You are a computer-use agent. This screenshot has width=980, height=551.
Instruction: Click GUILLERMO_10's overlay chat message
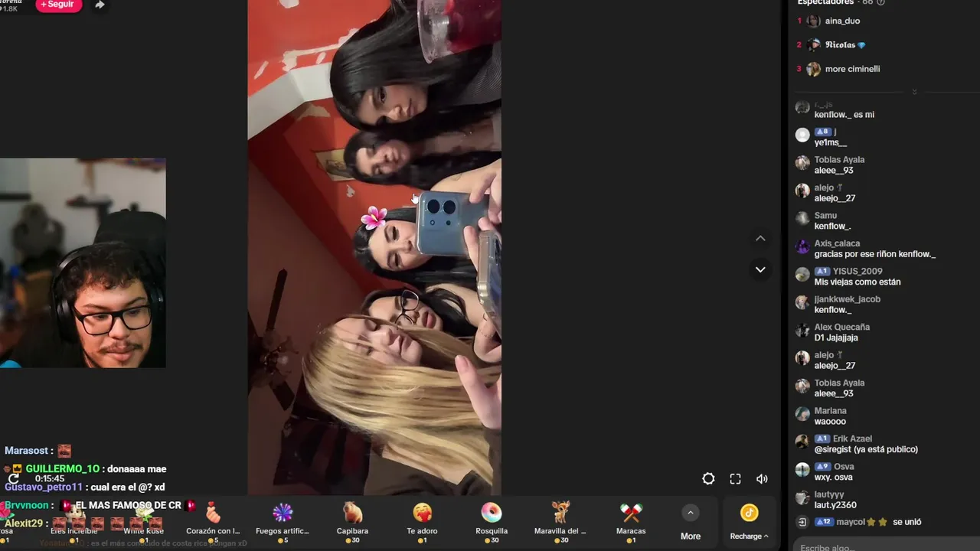click(x=85, y=469)
